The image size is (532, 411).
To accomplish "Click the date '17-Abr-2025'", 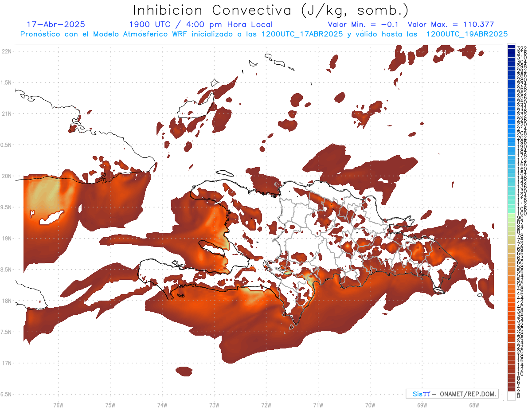I will pos(56,24).
